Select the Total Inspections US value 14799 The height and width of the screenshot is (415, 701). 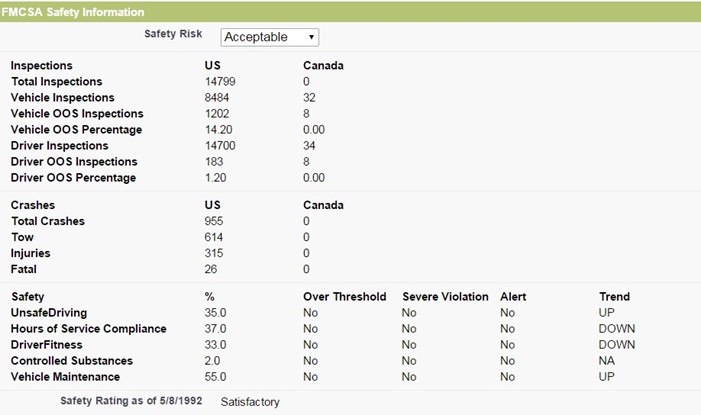tap(220, 82)
